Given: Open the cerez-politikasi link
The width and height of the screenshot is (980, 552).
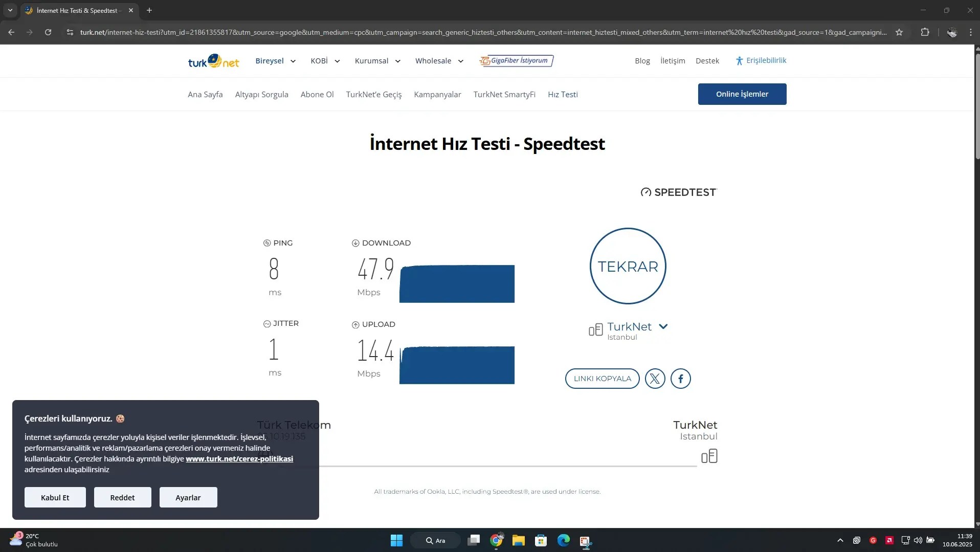Looking at the screenshot, I should (x=239, y=459).
